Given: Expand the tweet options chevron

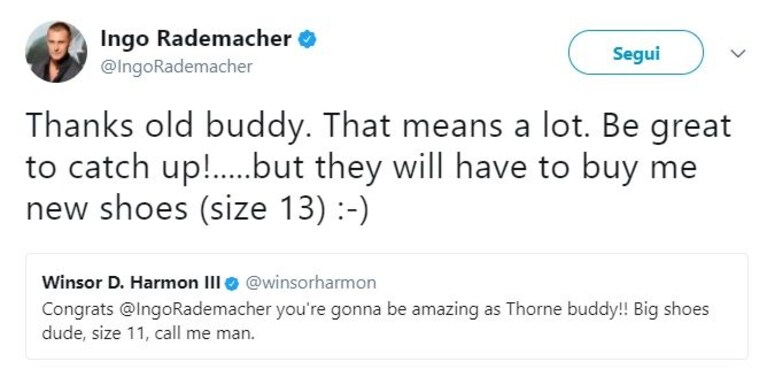Looking at the screenshot, I should [738, 53].
